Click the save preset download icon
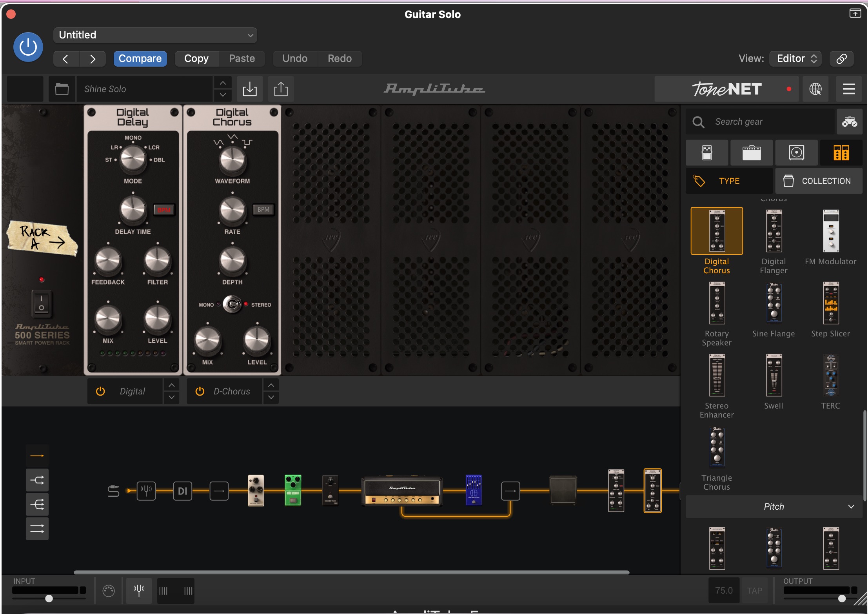Screen dimensions: 868x614 (250, 89)
